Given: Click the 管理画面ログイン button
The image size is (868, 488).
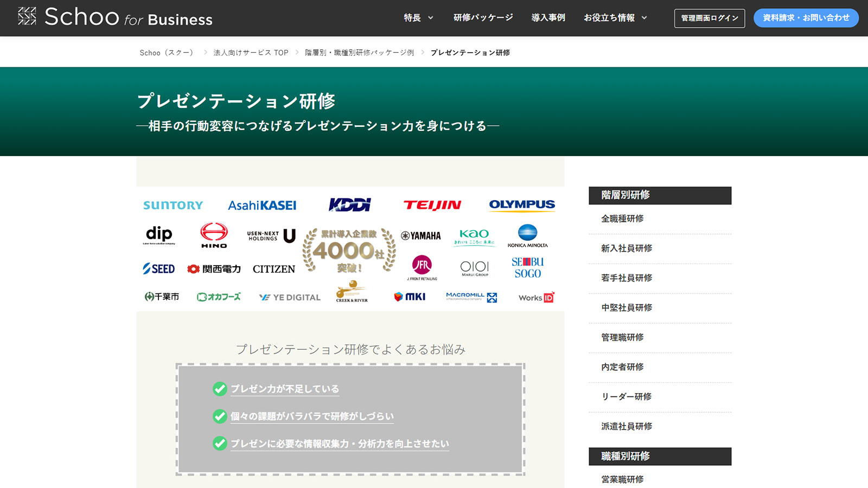Looking at the screenshot, I should [710, 18].
